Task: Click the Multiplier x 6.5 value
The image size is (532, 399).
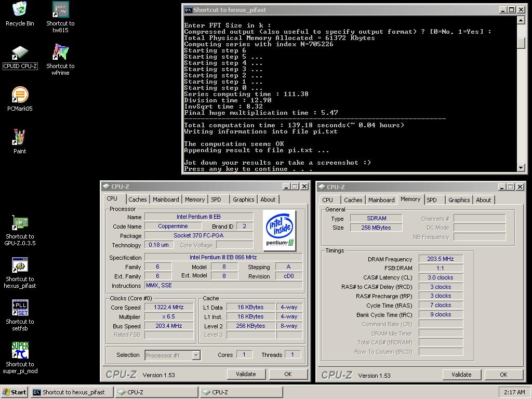Action: point(169,316)
